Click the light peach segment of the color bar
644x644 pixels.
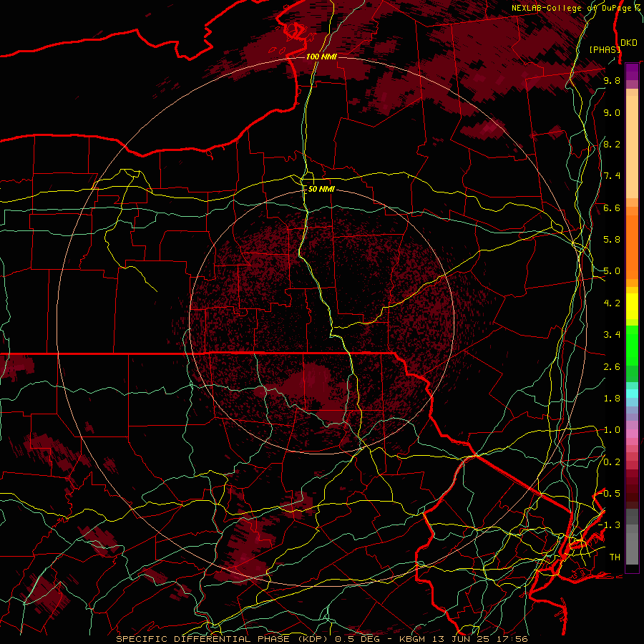point(632,148)
